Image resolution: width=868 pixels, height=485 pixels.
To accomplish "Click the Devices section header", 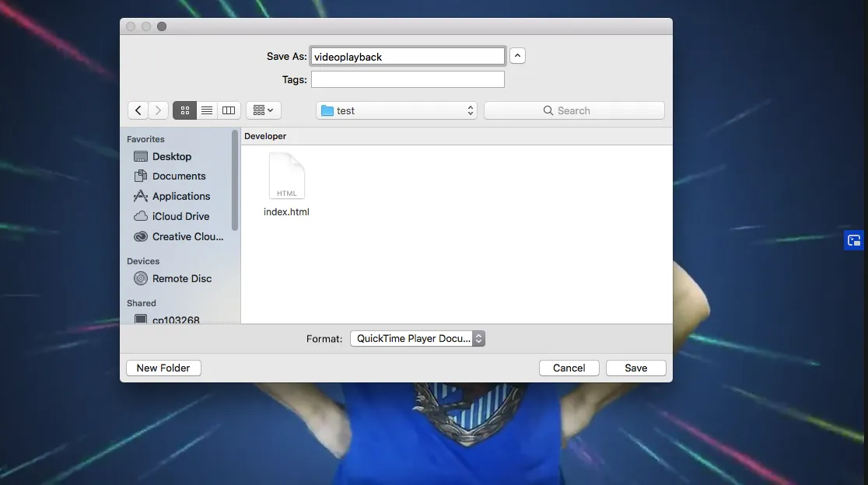I will 143,261.
